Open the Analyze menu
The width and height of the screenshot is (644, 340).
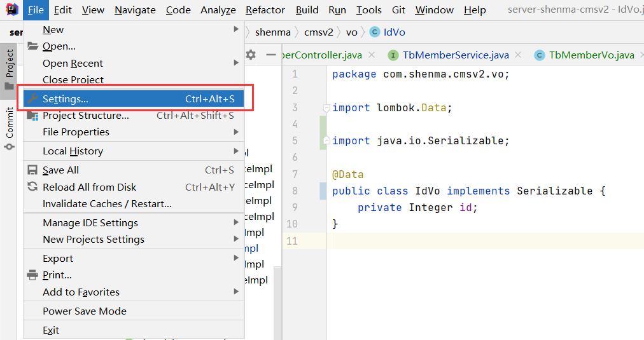click(x=218, y=10)
